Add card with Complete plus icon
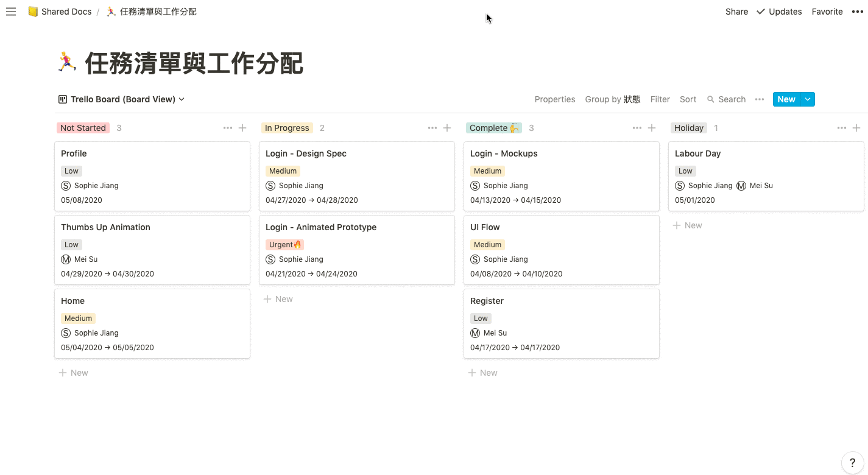868x475 pixels. point(652,128)
